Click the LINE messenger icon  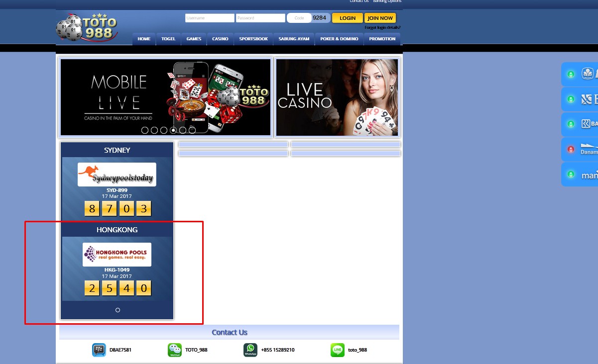click(x=337, y=350)
